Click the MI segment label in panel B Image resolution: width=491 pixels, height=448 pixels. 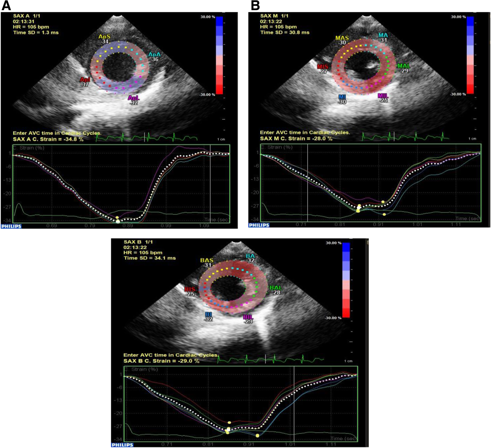point(342,97)
